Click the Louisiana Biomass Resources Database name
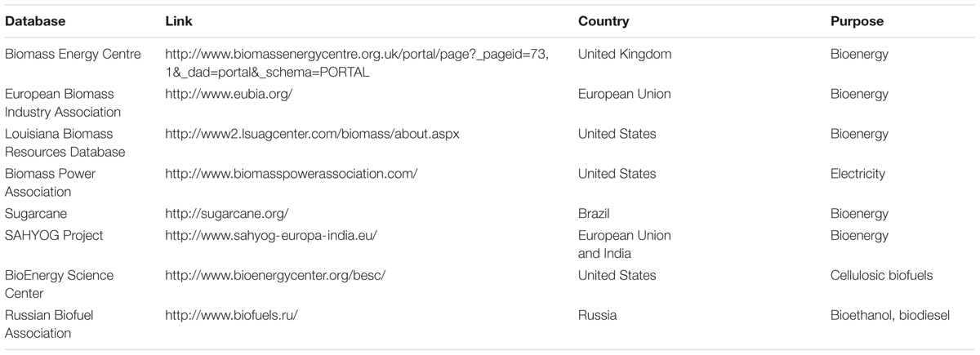The width and height of the screenshot is (980, 355). point(65,143)
